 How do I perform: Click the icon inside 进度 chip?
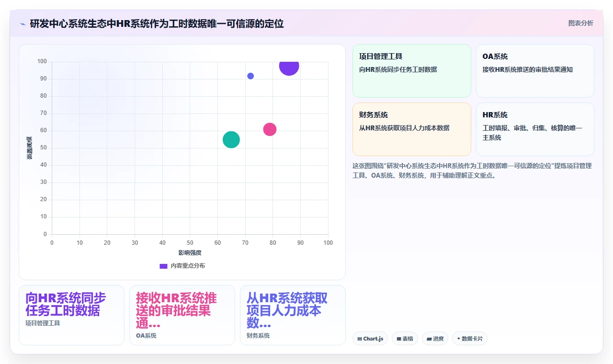click(x=429, y=339)
